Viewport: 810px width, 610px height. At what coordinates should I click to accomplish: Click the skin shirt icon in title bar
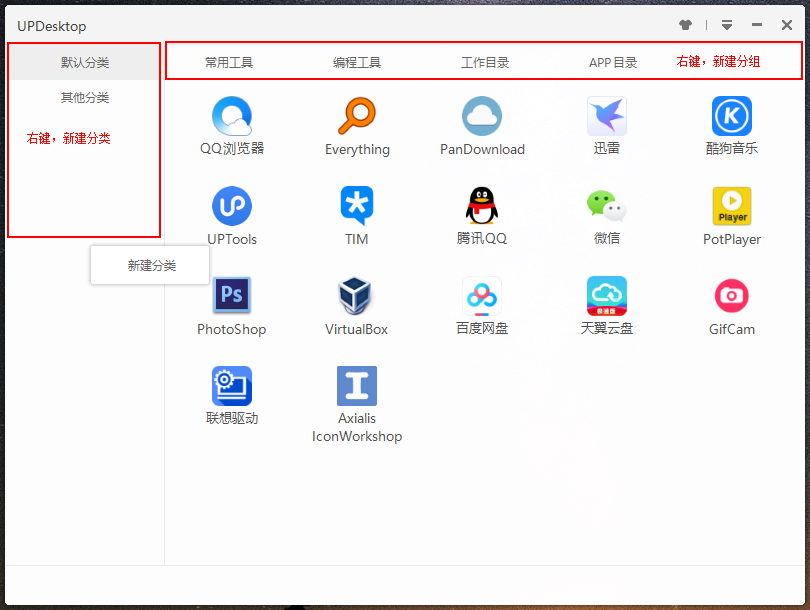pyautogui.click(x=686, y=25)
